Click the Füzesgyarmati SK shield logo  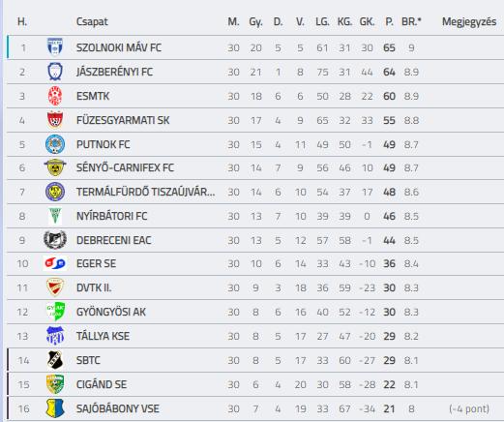point(55,120)
